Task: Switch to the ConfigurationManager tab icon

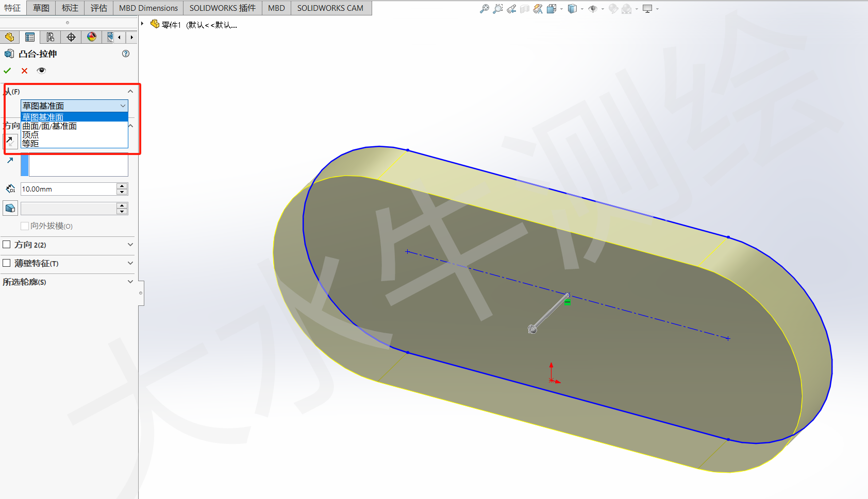Action: tap(50, 37)
